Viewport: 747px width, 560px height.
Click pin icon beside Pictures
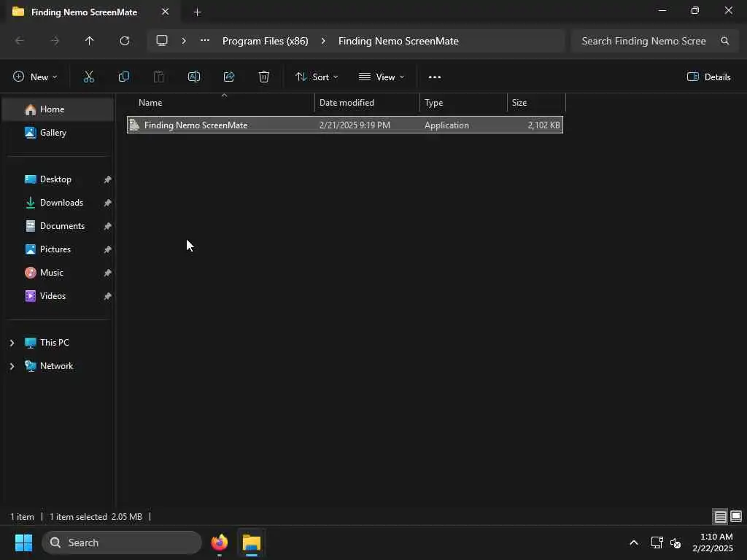coord(108,249)
